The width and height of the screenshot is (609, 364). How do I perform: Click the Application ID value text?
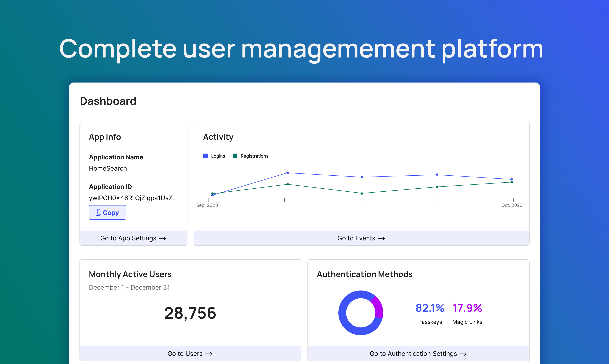[132, 198]
